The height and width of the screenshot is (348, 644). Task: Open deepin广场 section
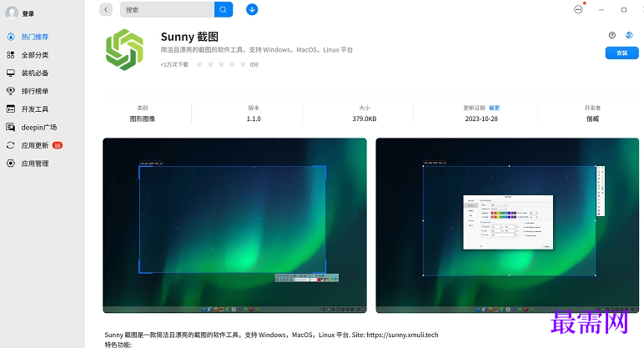39,128
